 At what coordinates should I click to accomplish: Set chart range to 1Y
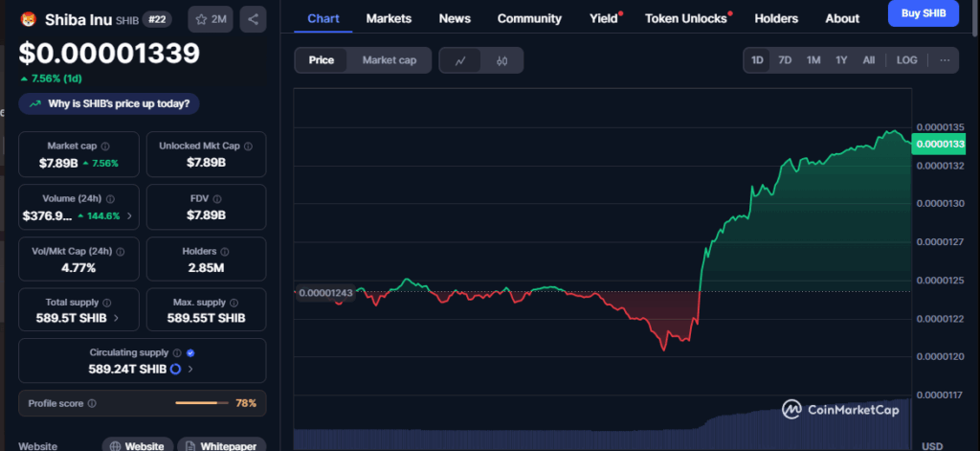pyautogui.click(x=841, y=60)
